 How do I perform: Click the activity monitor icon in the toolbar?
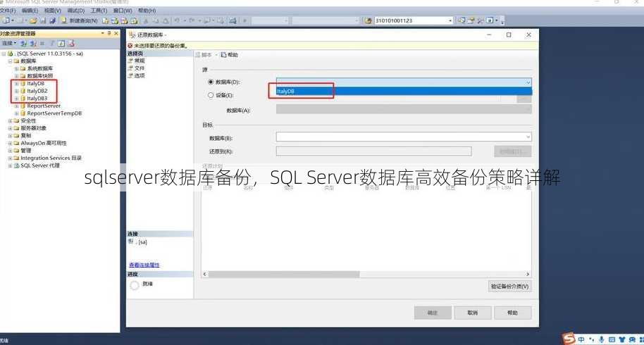233,20
